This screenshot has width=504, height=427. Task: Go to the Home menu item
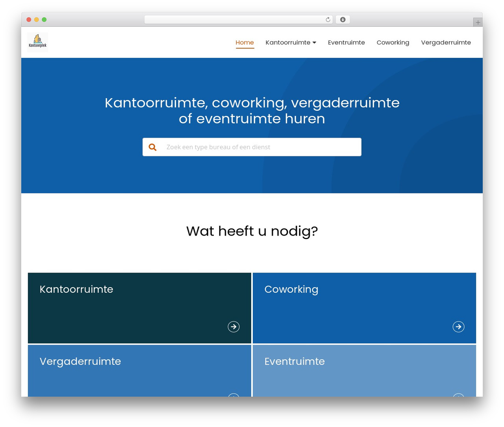(x=245, y=43)
